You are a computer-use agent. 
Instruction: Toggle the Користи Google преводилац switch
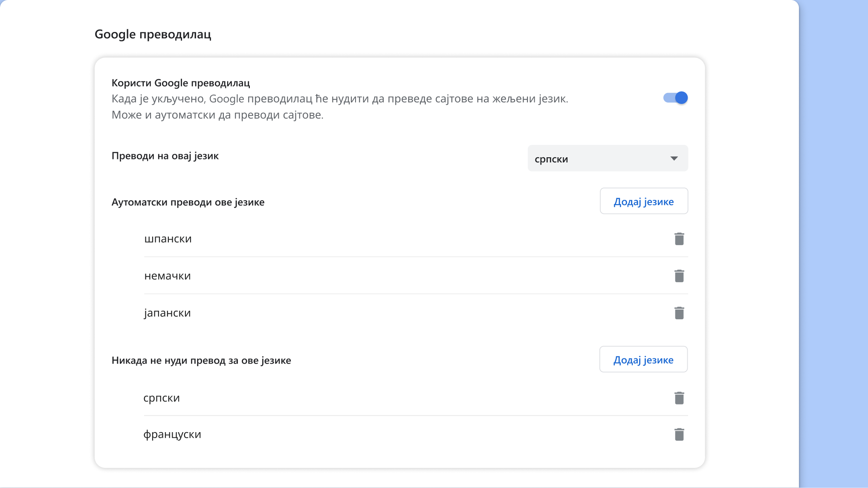pos(675,98)
